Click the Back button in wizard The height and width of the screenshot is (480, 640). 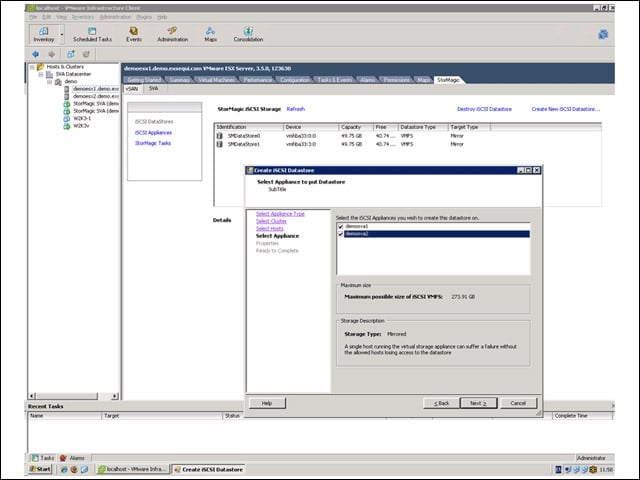(x=441, y=403)
